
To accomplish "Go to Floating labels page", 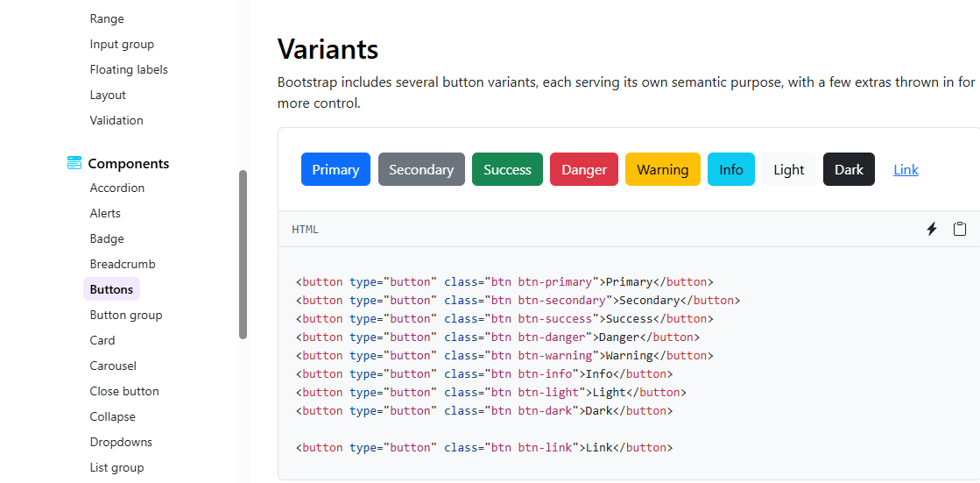I will (129, 69).
